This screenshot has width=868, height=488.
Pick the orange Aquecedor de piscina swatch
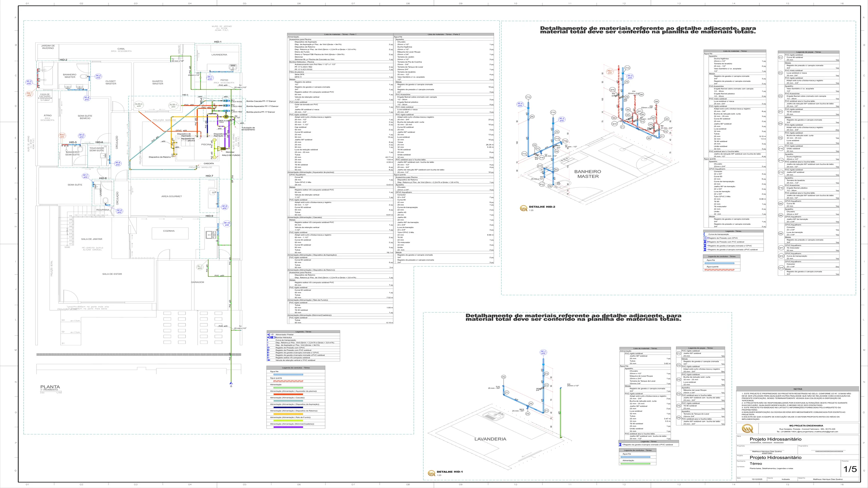288,394
